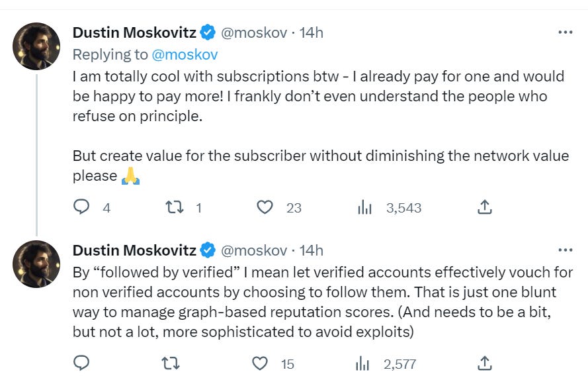The height and width of the screenshot is (382, 588).
Task: View analytics showing 2,577 views
Action: point(364,363)
